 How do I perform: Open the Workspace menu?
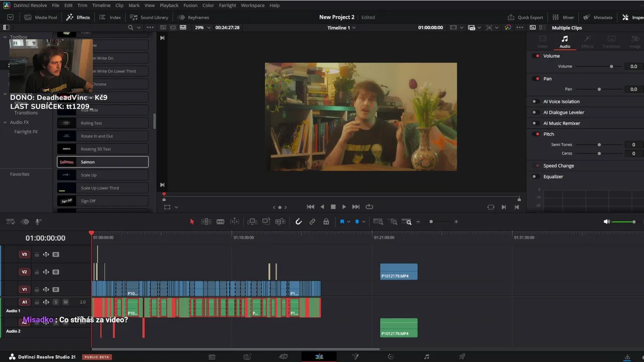pos(253,6)
